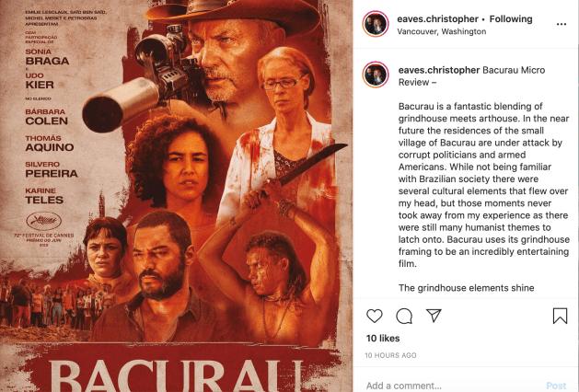Toggle the Following button
The width and height of the screenshot is (579, 392).
pyautogui.click(x=511, y=18)
